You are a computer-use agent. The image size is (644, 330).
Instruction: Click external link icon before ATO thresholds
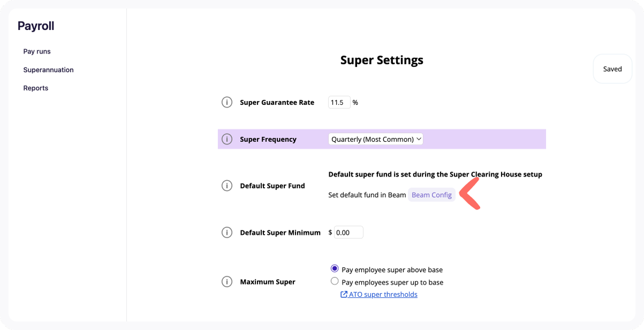(x=344, y=295)
